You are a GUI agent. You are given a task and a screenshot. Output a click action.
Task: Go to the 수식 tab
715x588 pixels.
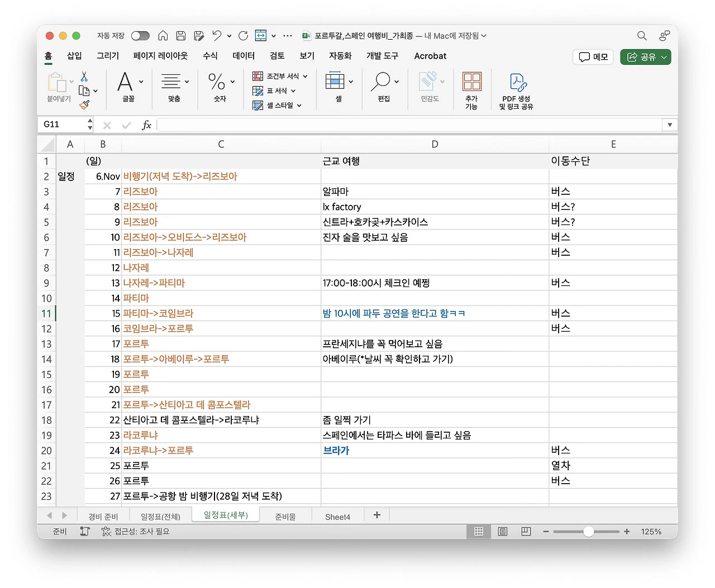(x=210, y=56)
